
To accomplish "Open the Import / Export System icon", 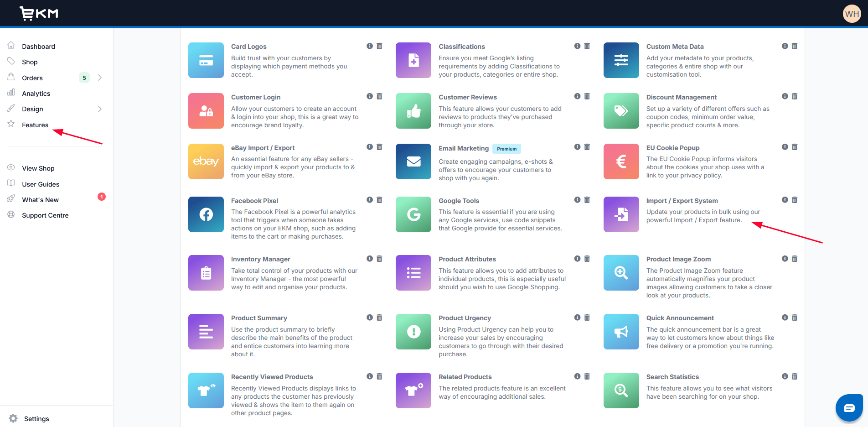I will point(621,214).
